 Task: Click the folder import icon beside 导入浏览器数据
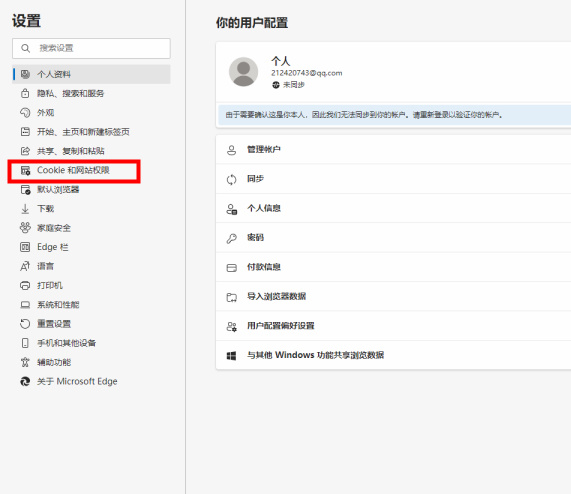click(232, 297)
